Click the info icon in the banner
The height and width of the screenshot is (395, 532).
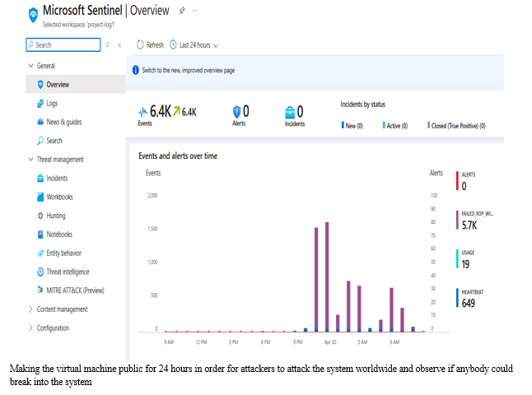point(135,70)
